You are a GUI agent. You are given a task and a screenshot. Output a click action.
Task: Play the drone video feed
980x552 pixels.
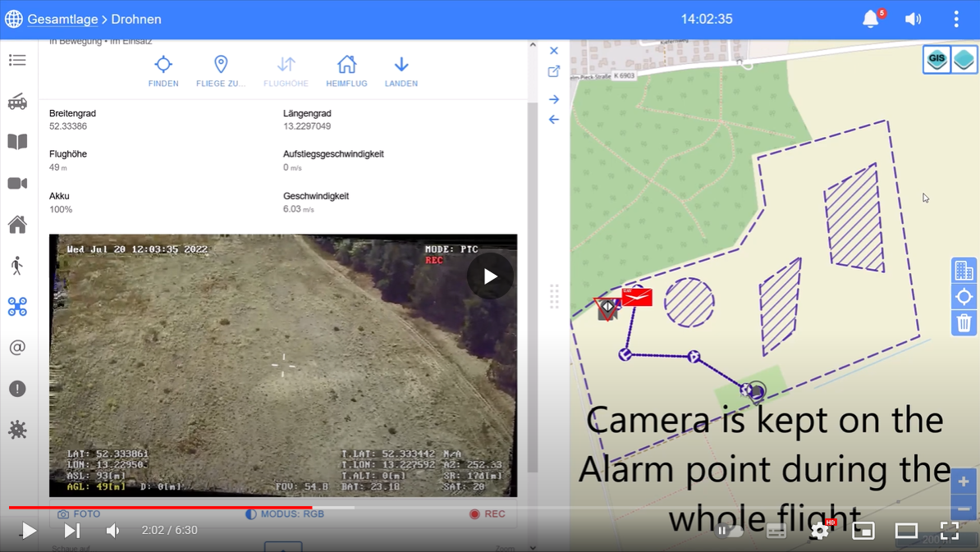tap(490, 276)
